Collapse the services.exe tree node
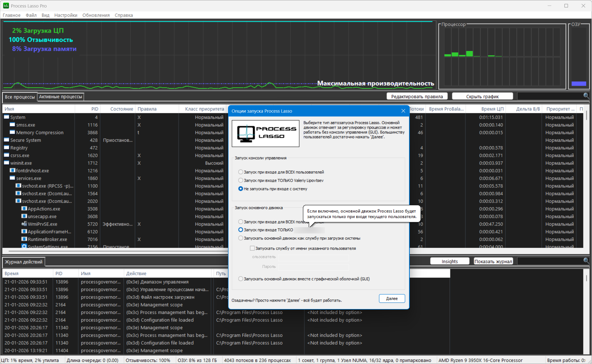Screen dimensions: 592x364 coord(12,178)
